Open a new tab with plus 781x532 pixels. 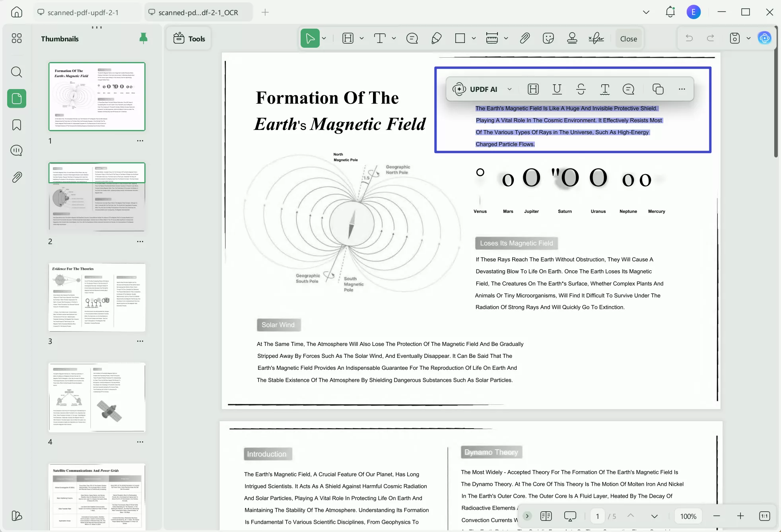click(x=265, y=12)
